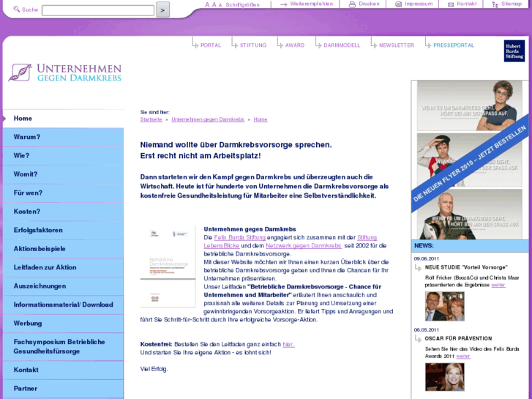Click the Sitemap tree icon
The image size is (532, 399).
pos(495,4)
